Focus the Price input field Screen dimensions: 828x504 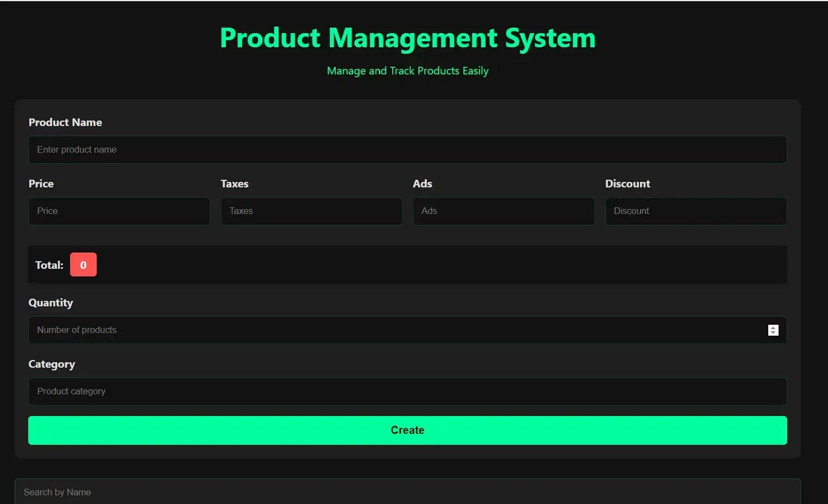pos(119,211)
